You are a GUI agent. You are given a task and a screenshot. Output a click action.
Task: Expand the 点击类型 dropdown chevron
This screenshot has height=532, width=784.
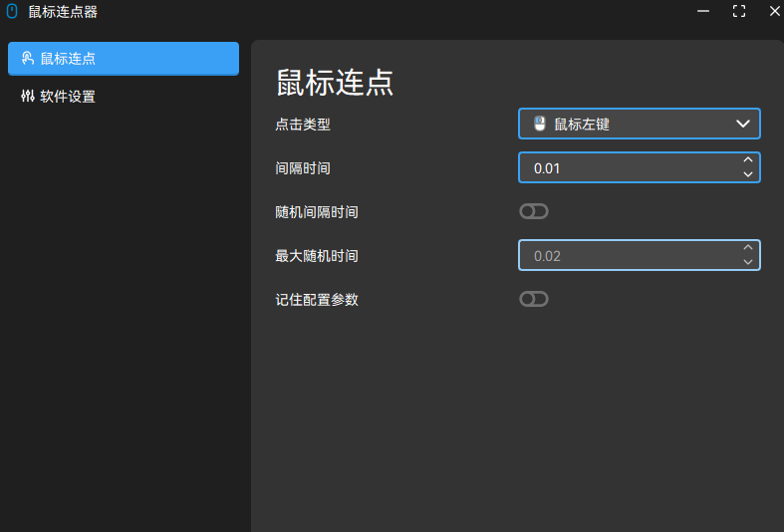[742, 124]
